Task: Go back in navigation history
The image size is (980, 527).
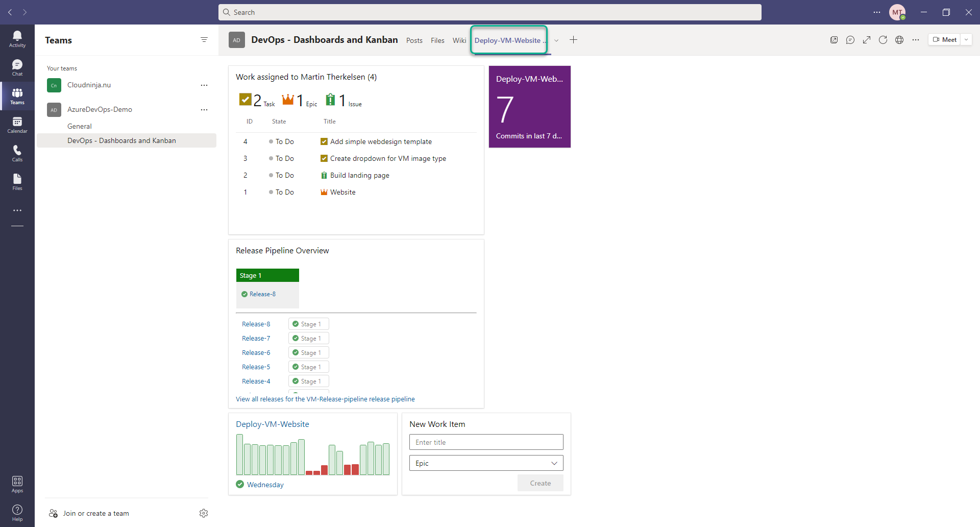Action: (x=10, y=12)
